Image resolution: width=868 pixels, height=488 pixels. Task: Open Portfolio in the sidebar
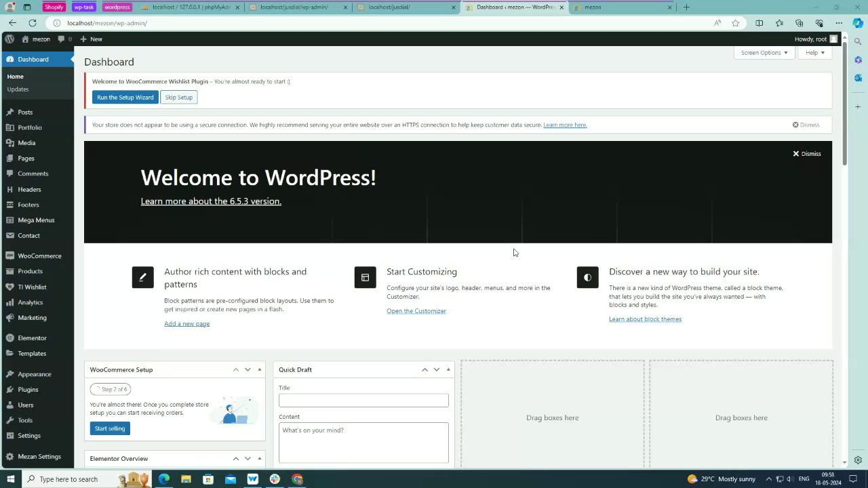point(30,127)
